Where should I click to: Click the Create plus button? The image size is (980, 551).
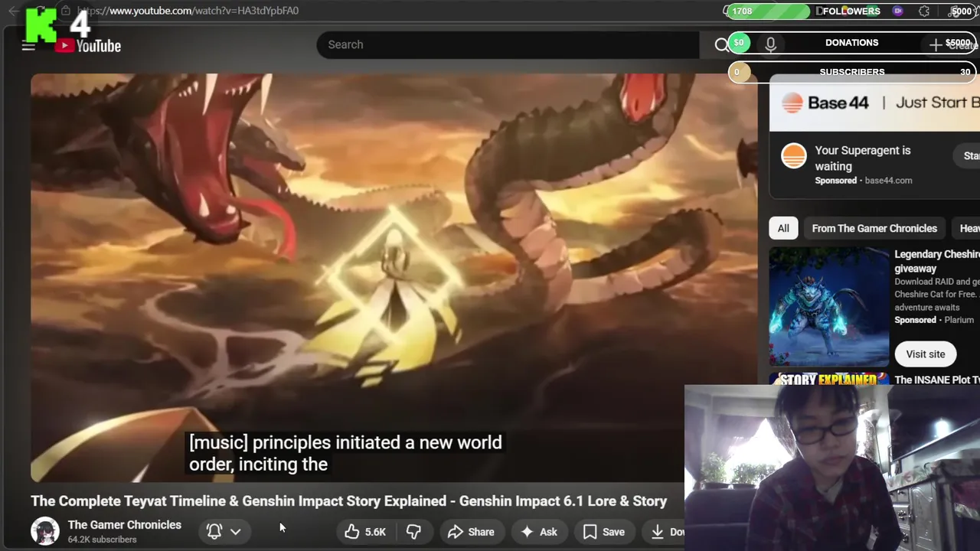[936, 45]
